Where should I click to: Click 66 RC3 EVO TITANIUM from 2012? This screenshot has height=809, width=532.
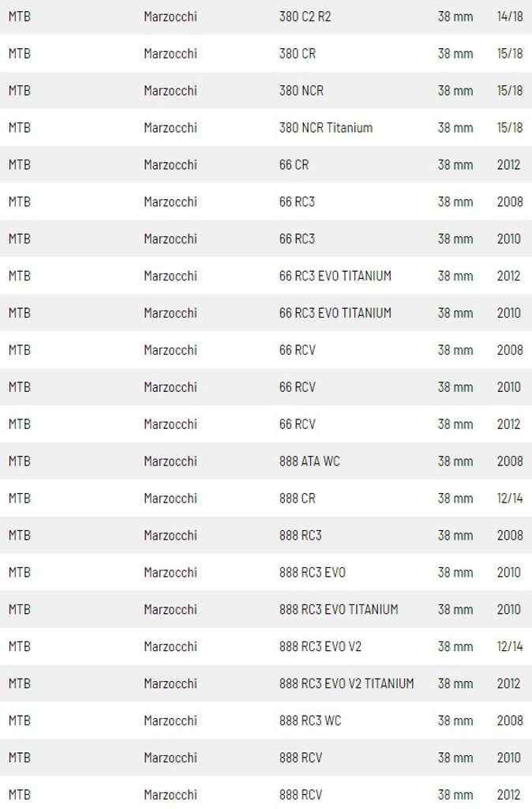pos(335,276)
